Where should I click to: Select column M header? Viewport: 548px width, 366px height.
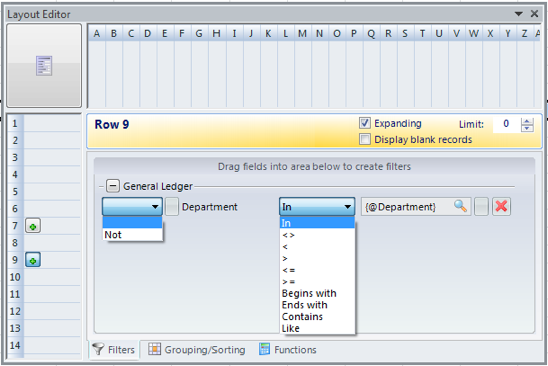click(x=302, y=34)
